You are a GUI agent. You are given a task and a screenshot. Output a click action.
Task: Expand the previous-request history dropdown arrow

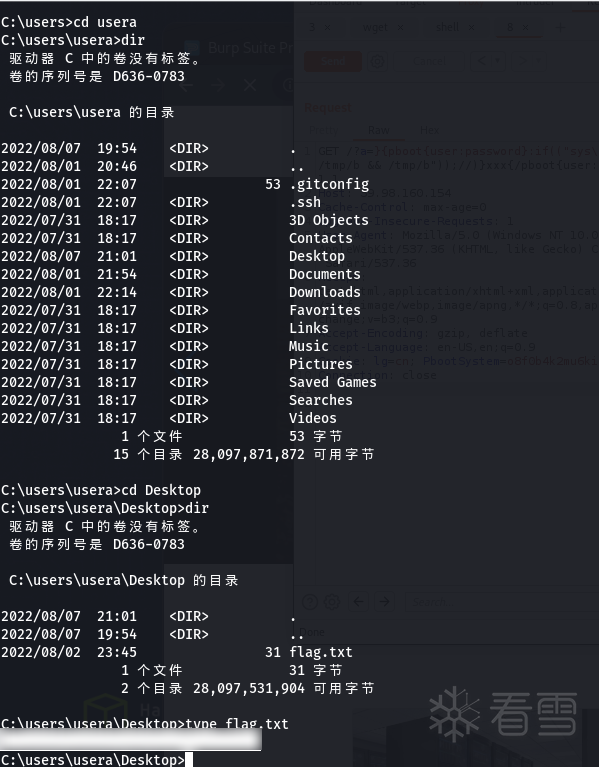(x=498, y=61)
